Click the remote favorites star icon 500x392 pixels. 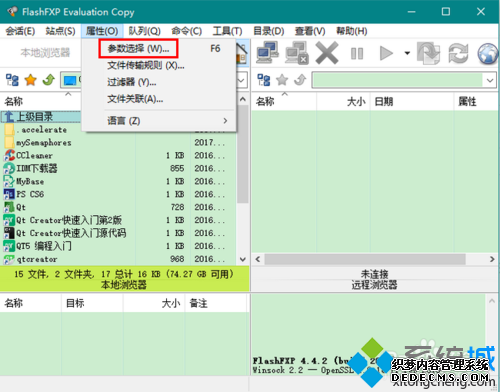click(282, 80)
